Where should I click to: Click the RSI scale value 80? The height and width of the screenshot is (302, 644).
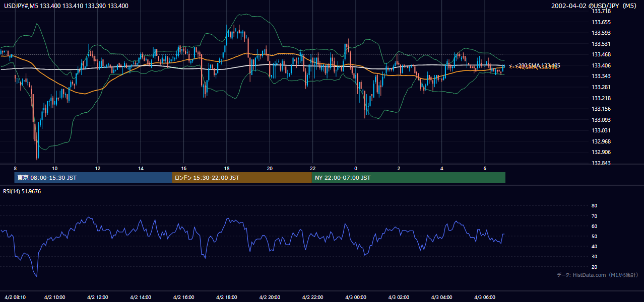(x=594, y=206)
